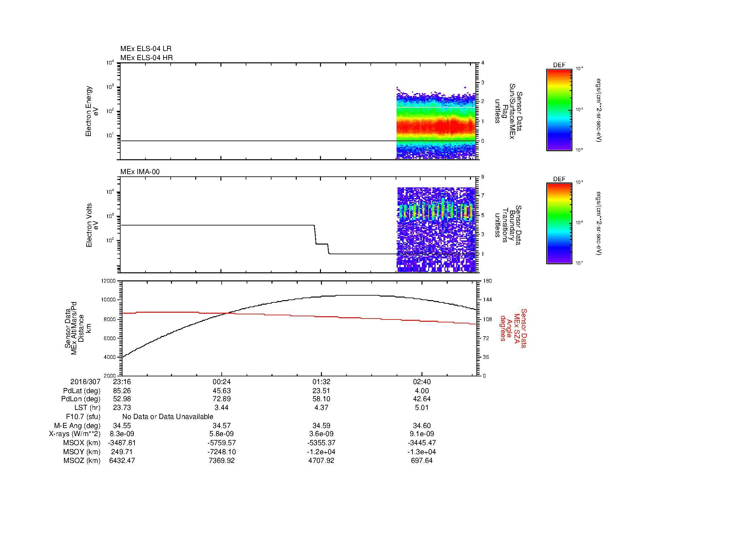Click the 'Electron Energy eV' axis label
Image resolution: width=756 pixels, height=534 pixels.
coord(92,111)
